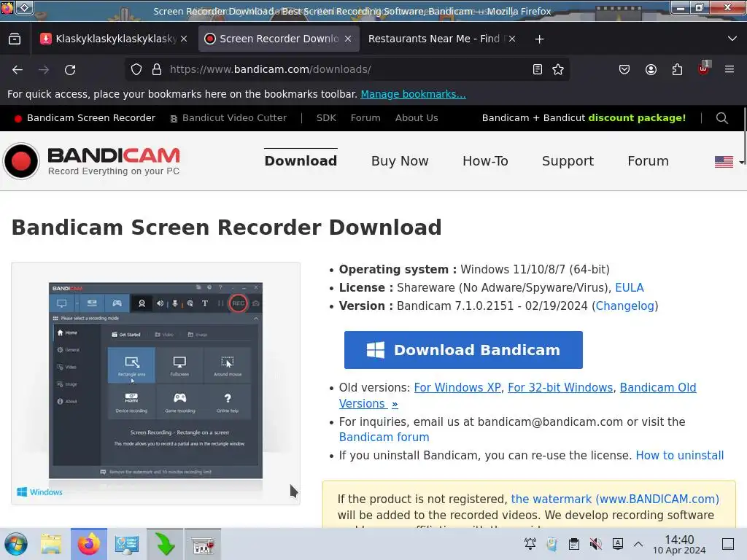
Task: List all tabs dropdown arrow
Action: pos(732,39)
